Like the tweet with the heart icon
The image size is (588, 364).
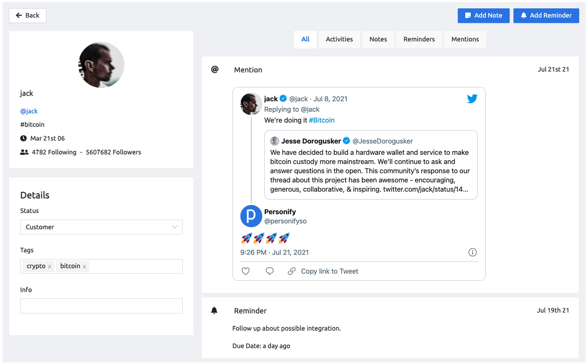point(246,271)
